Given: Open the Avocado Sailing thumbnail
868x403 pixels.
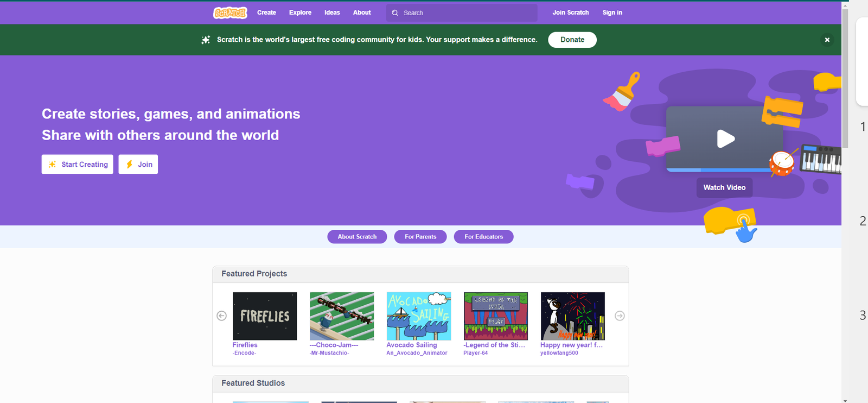Looking at the screenshot, I should [x=419, y=316].
